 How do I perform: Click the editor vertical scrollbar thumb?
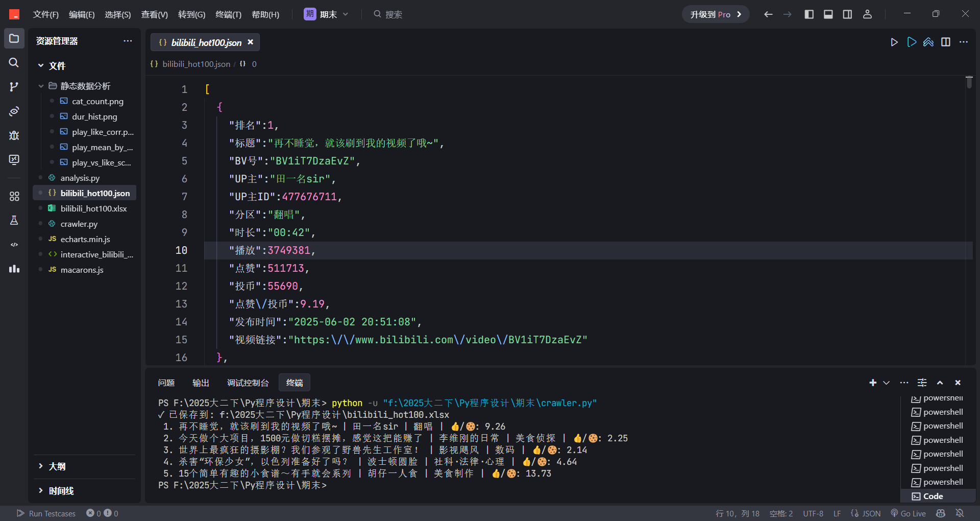[969, 82]
